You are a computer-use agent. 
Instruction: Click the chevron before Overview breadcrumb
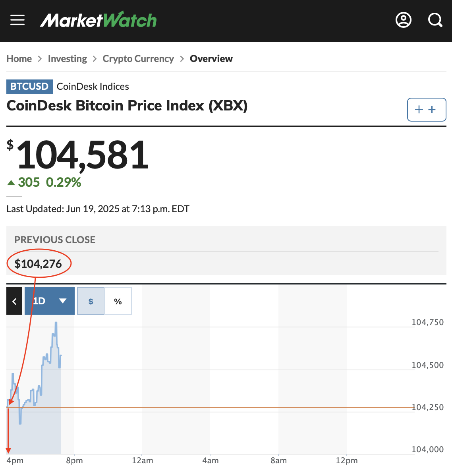point(182,58)
